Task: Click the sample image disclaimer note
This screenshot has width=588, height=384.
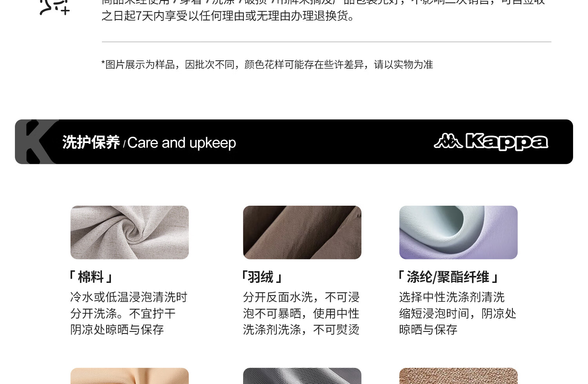Action: tap(267, 64)
